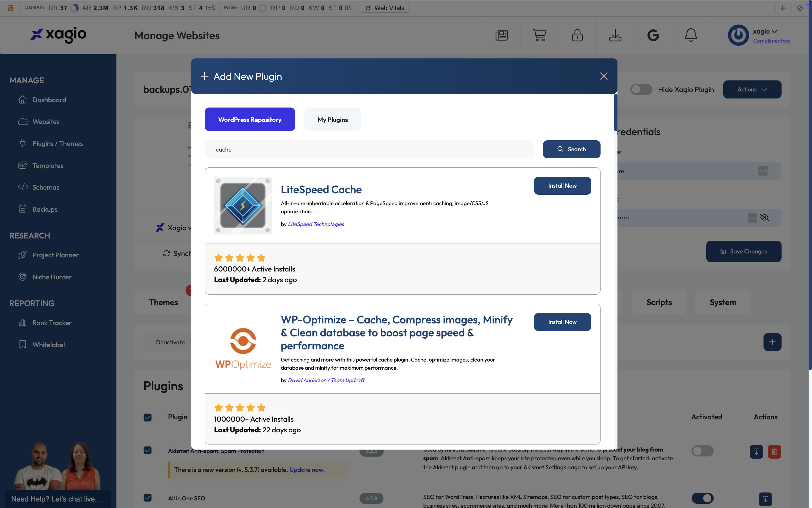The height and width of the screenshot is (508, 812).
Task: Install WP-Optimize plugin
Action: [562, 322]
